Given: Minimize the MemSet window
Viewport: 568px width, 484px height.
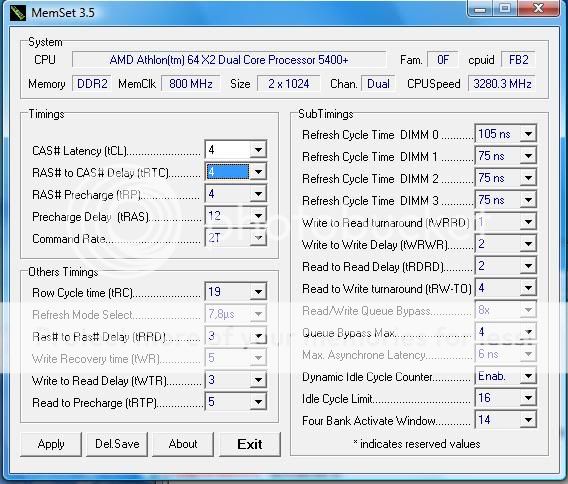Looking at the screenshot, I should click(x=480, y=9).
